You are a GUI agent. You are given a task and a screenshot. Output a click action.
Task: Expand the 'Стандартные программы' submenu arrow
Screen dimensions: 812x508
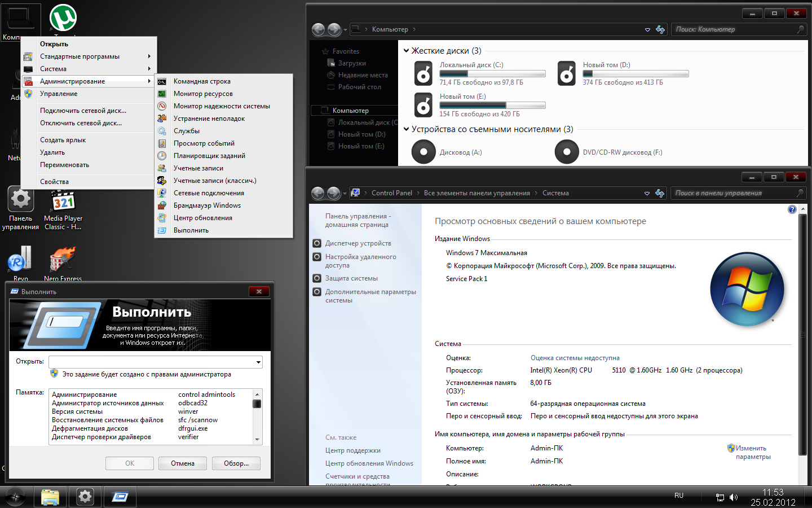149,56
